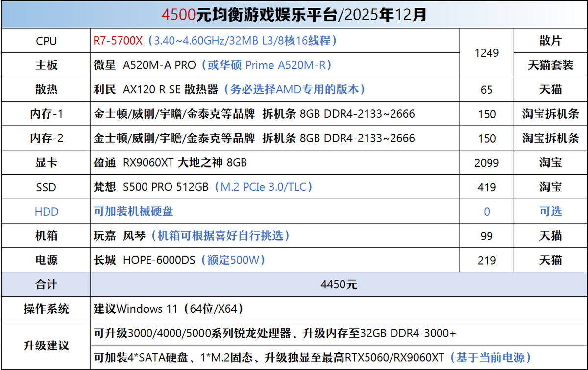588x370 pixels.
Task: Click the graphics card price "2099"
Action: coord(487,163)
